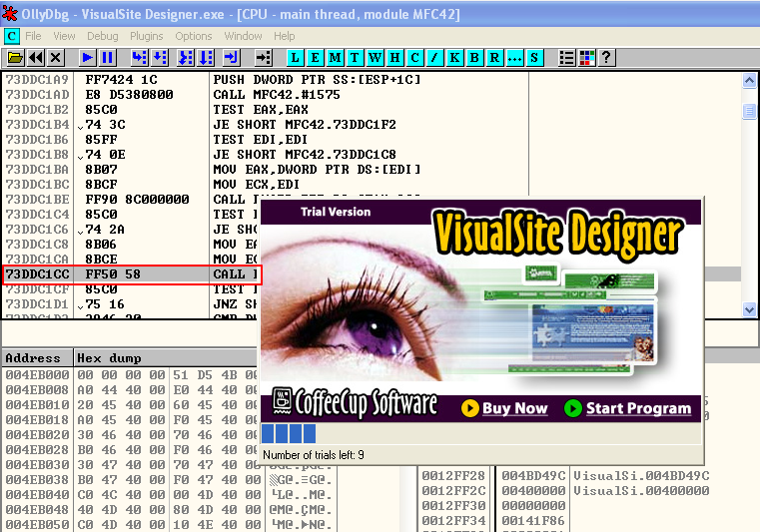The width and height of the screenshot is (760, 532).
Task: Click the Close program X toolbar icon
Action: (x=56, y=58)
